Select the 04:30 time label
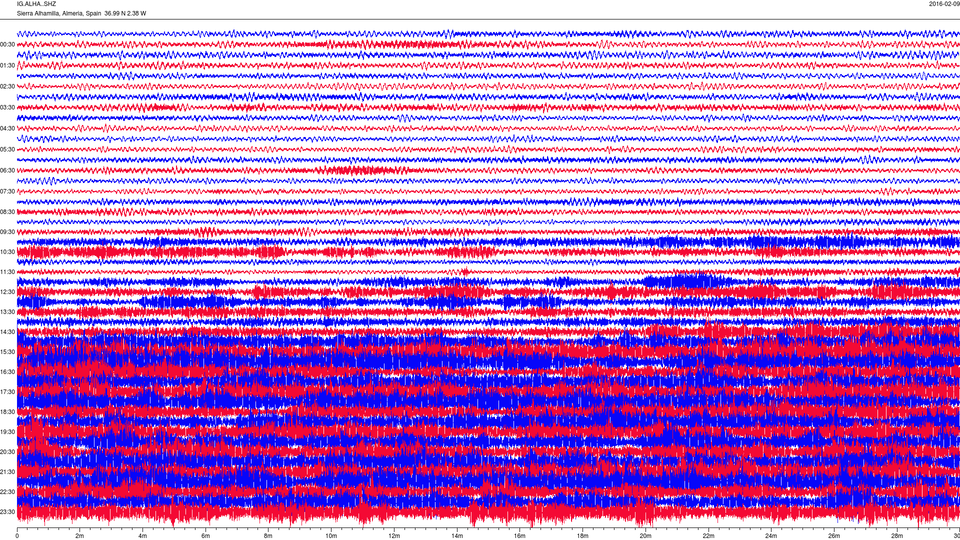The width and height of the screenshot is (960, 540). [7, 129]
